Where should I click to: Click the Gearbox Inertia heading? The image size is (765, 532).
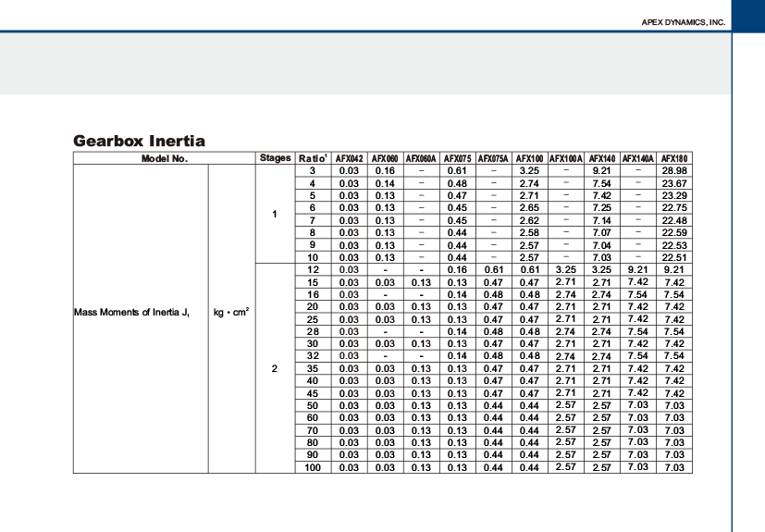(139, 141)
